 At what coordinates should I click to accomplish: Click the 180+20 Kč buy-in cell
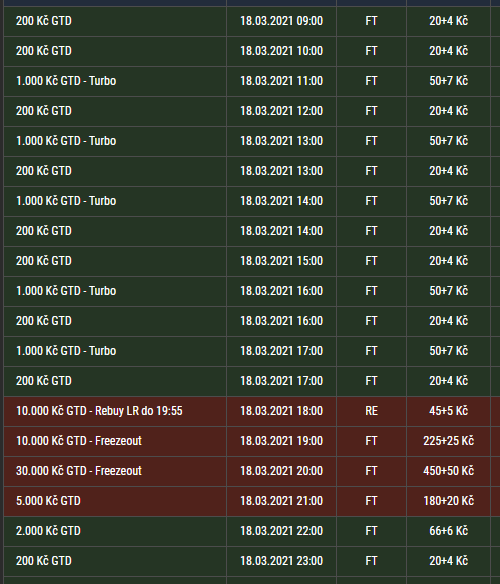(x=448, y=501)
